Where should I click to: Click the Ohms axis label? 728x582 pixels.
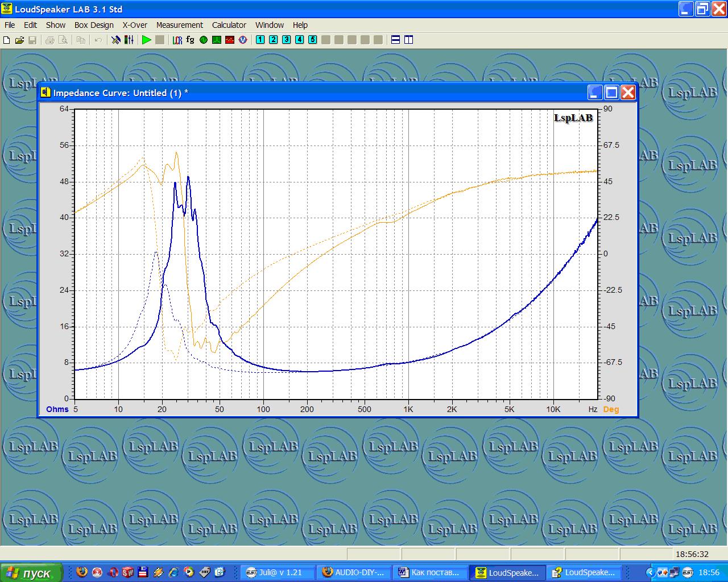(x=57, y=409)
